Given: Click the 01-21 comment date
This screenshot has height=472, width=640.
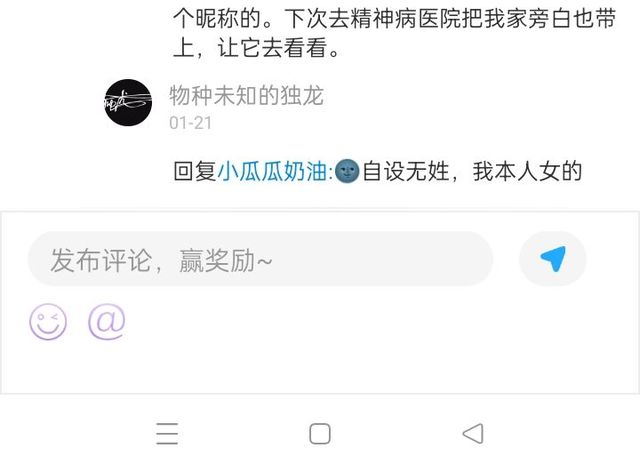Looking at the screenshot, I should click(191, 123).
